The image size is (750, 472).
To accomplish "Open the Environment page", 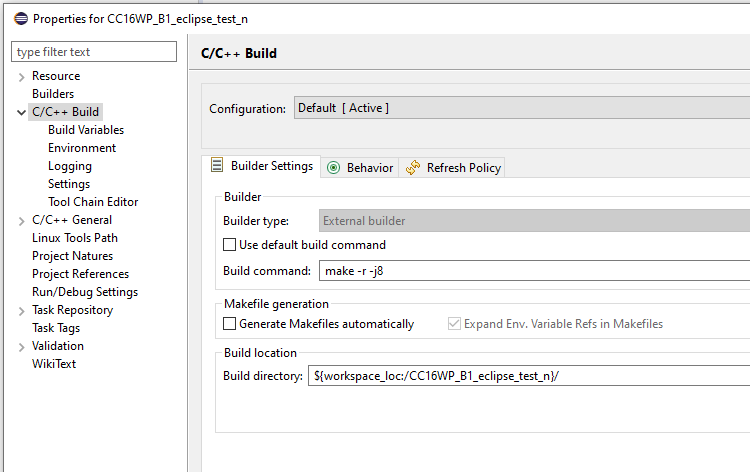I will coord(82,148).
